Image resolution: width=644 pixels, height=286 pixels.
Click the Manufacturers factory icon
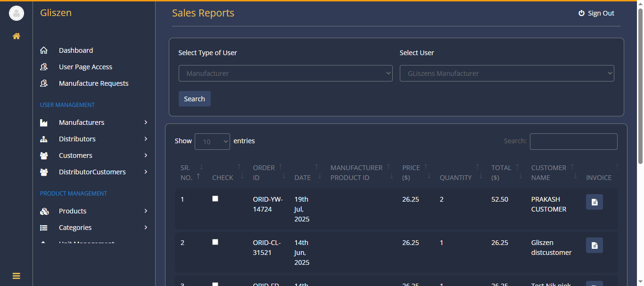(44, 123)
